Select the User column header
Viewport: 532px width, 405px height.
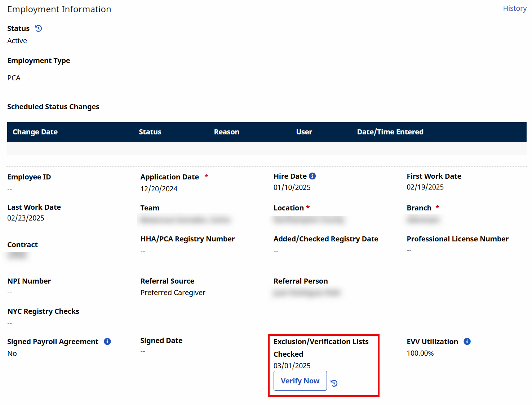coord(304,132)
